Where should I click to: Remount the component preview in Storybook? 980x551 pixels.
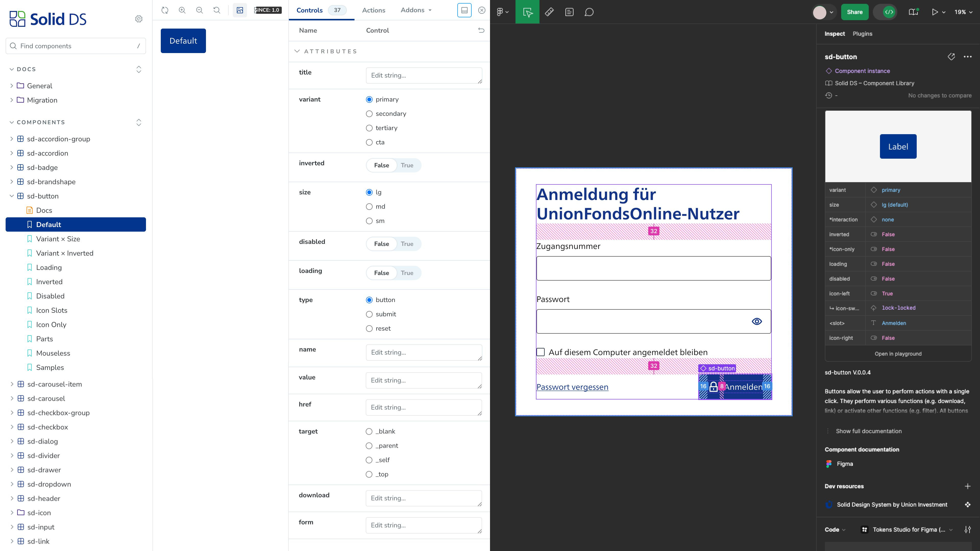point(165,10)
